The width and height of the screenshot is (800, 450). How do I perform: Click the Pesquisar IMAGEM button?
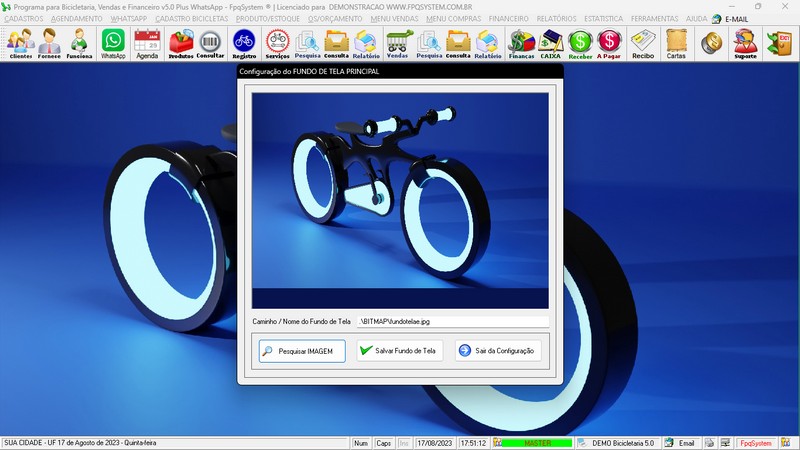tap(302, 351)
